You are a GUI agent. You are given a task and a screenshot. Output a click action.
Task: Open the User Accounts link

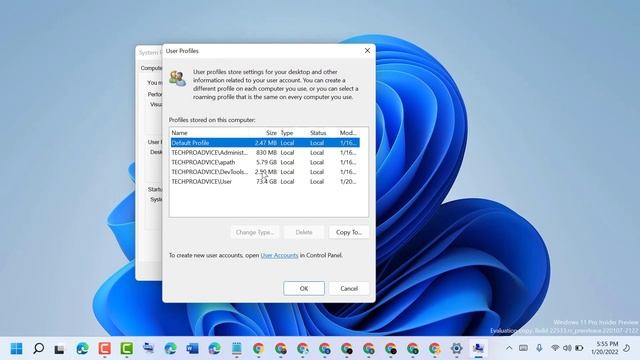click(x=279, y=256)
